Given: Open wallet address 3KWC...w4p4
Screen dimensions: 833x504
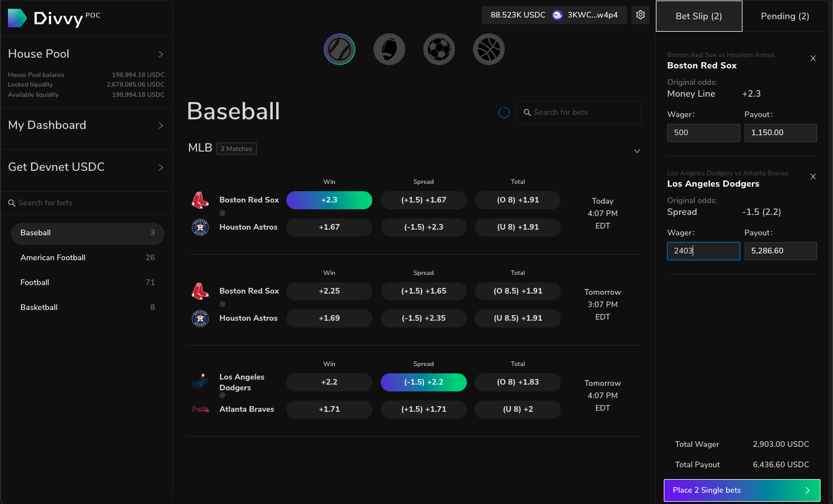Looking at the screenshot, I should point(592,15).
